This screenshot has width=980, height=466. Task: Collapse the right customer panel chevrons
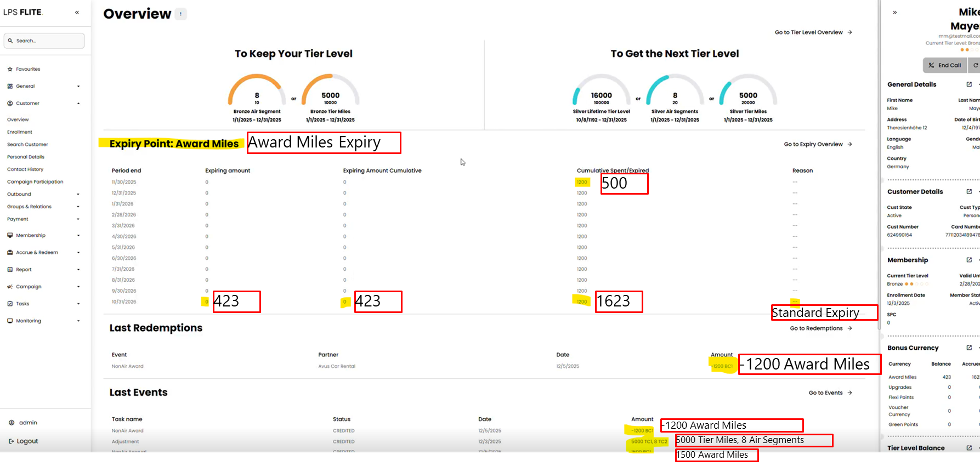pos(895,12)
